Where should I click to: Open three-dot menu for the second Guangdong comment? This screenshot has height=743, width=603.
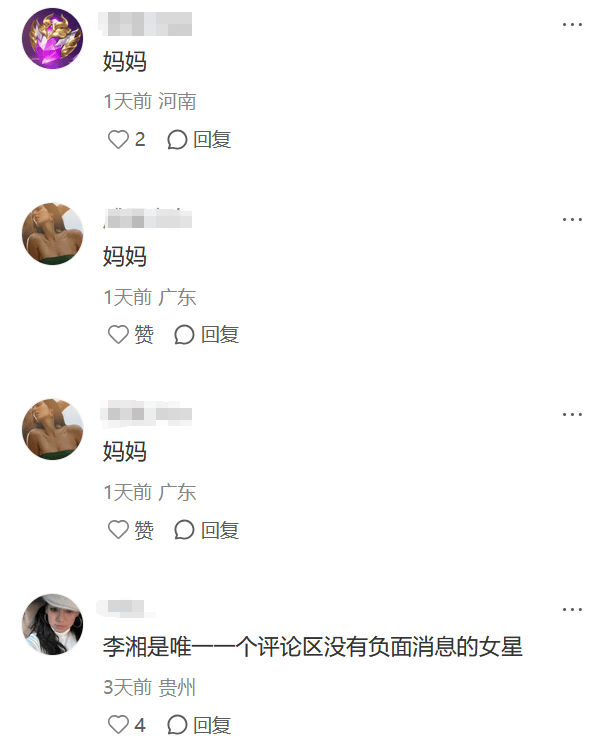[572, 414]
